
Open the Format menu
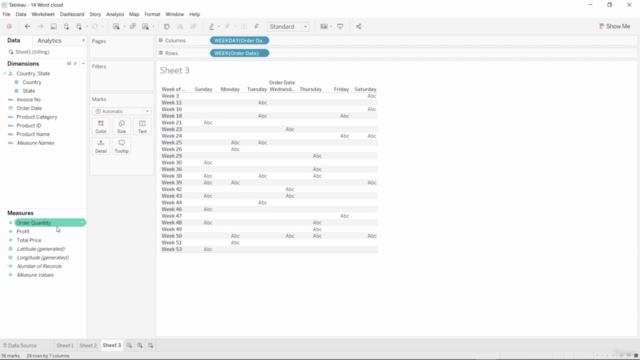(152, 14)
